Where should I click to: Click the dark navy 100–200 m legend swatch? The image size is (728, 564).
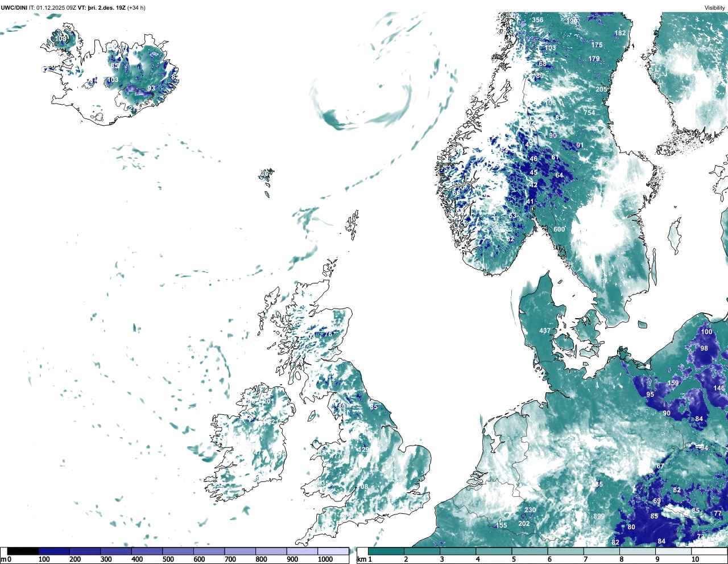coord(54,551)
